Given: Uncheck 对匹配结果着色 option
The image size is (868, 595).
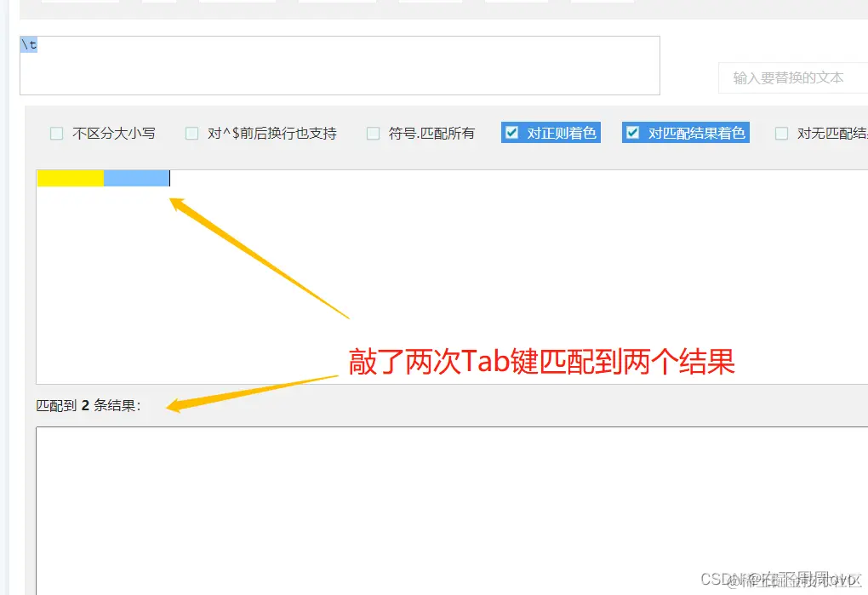Looking at the screenshot, I should coord(633,133).
